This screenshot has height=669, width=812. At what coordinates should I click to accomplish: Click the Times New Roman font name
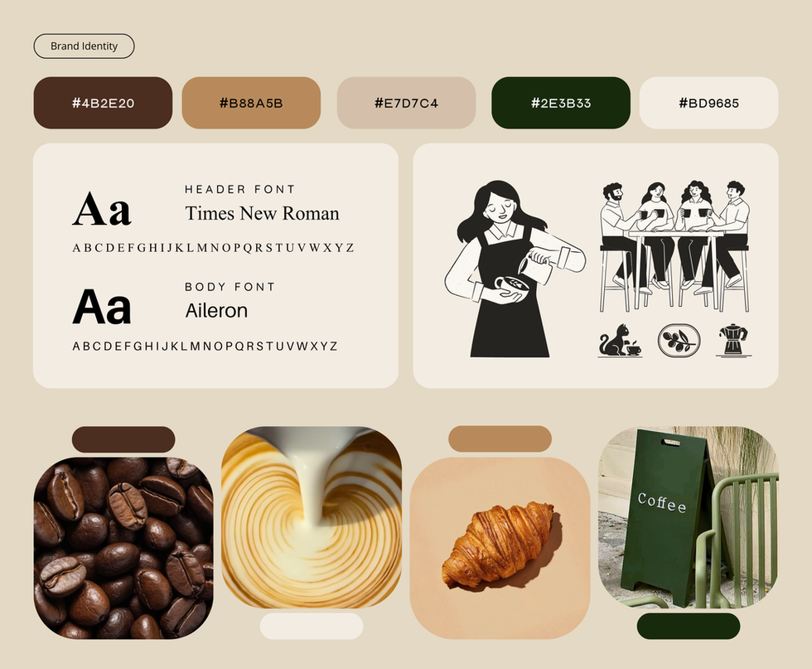click(262, 213)
